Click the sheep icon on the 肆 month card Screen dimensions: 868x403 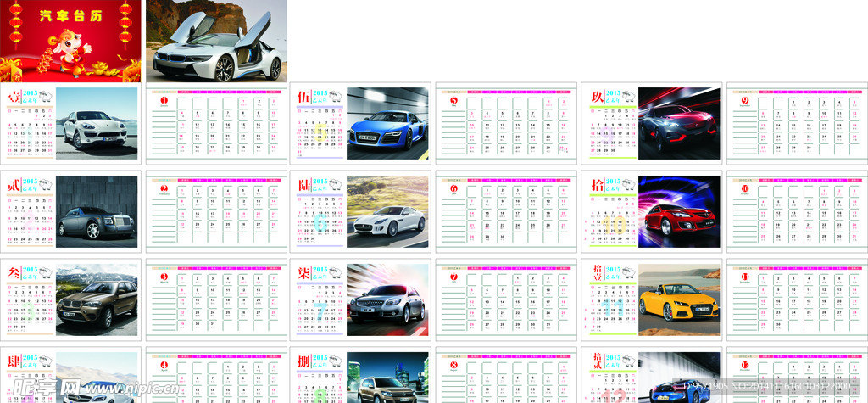coord(46,361)
